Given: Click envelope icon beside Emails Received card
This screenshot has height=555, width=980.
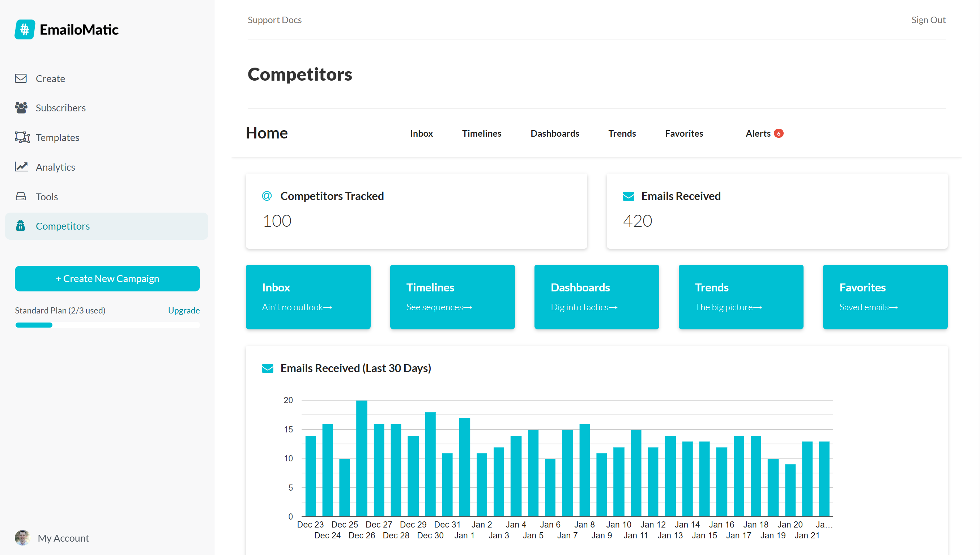Looking at the screenshot, I should [628, 196].
